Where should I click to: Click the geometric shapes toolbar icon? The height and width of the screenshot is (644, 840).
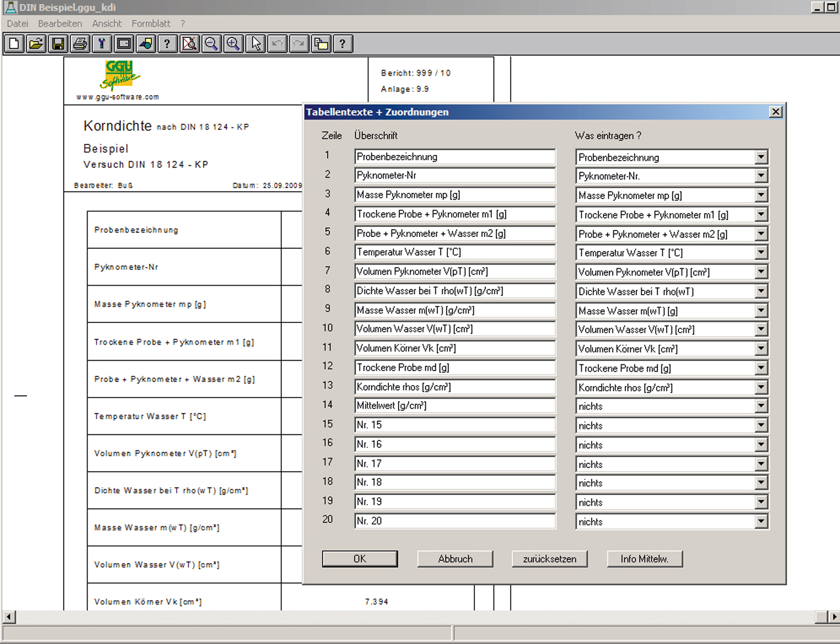point(146,44)
